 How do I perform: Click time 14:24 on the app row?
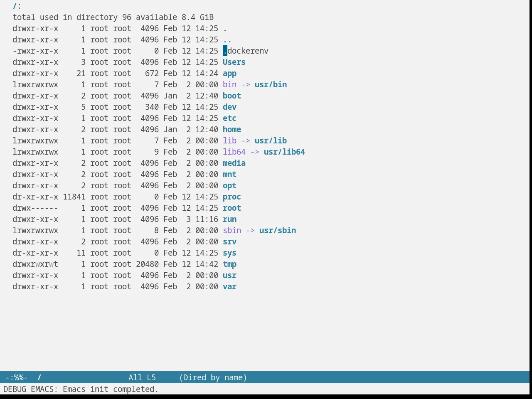tap(207, 73)
